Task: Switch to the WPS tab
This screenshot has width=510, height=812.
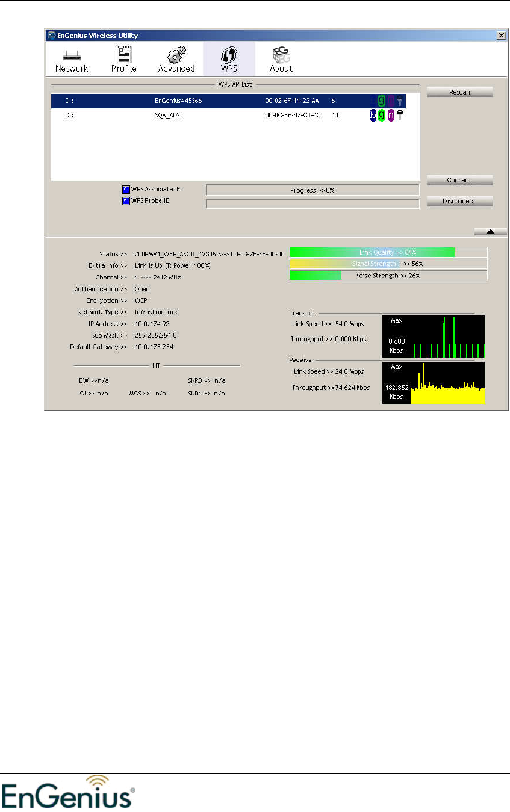Action: [x=229, y=58]
